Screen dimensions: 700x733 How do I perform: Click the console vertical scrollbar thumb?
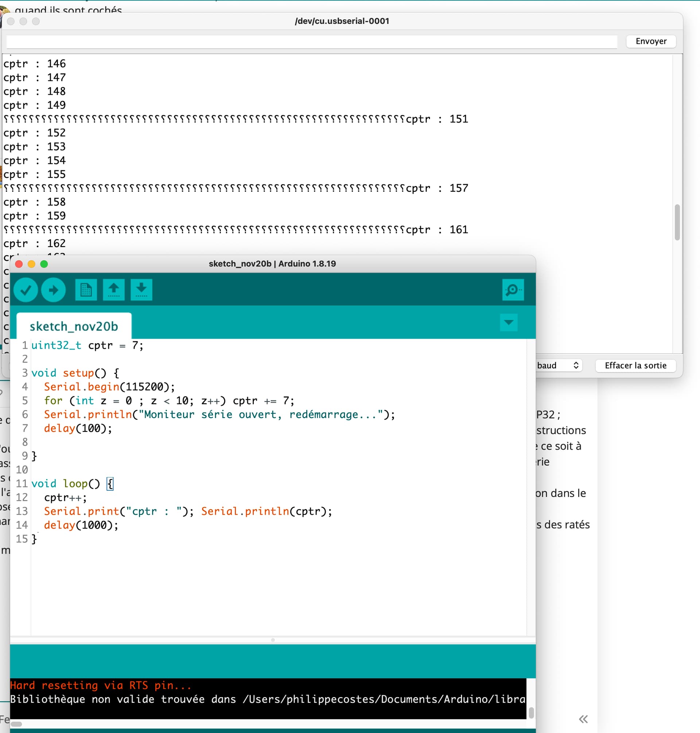531,713
